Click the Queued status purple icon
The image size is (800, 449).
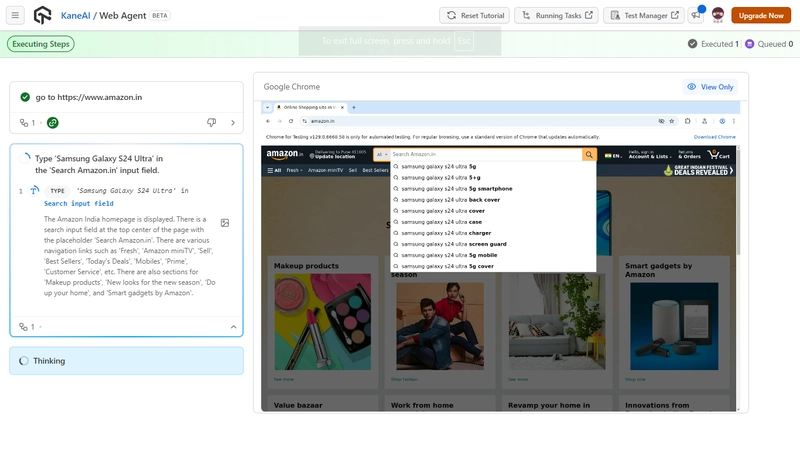pyautogui.click(x=749, y=44)
